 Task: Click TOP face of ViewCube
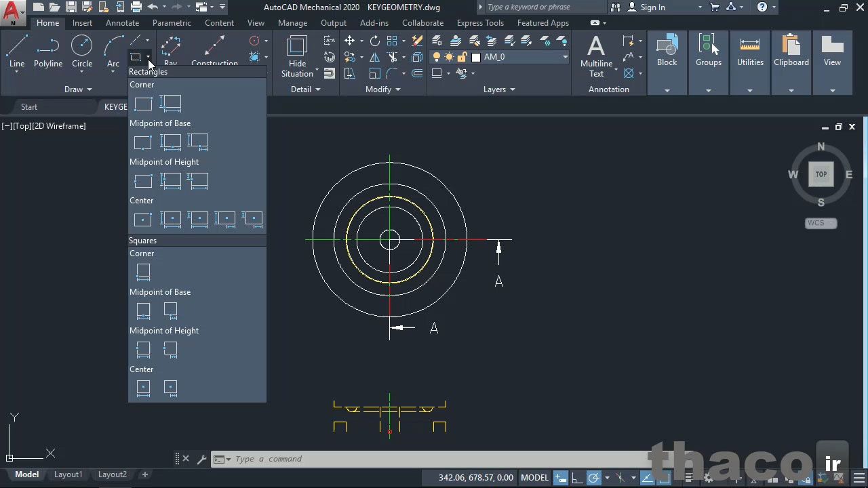[x=821, y=174]
